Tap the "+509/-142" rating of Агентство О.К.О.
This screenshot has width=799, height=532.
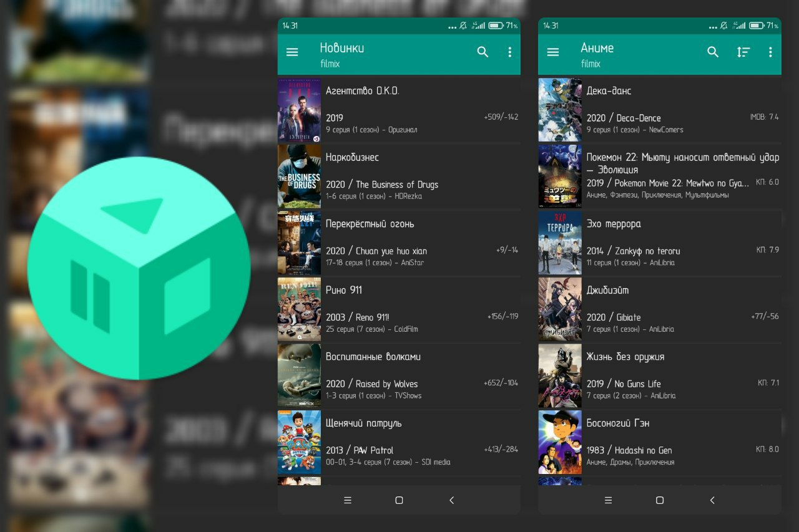[x=501, y=117]
